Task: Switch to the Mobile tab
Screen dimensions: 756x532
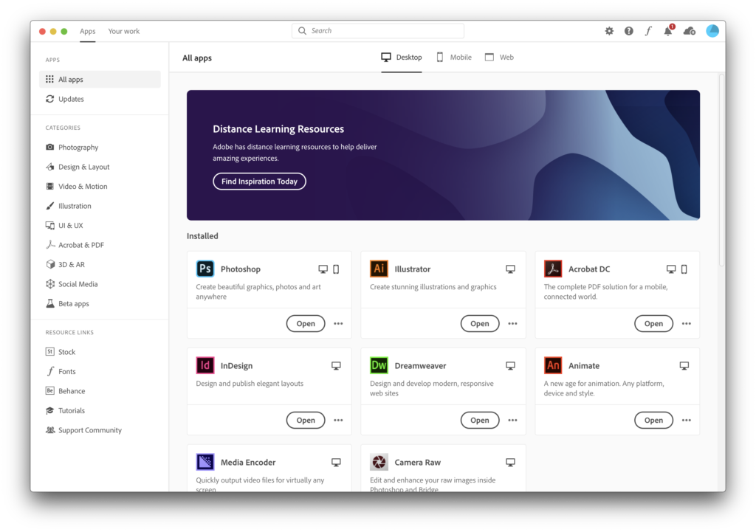Action: 453,58
